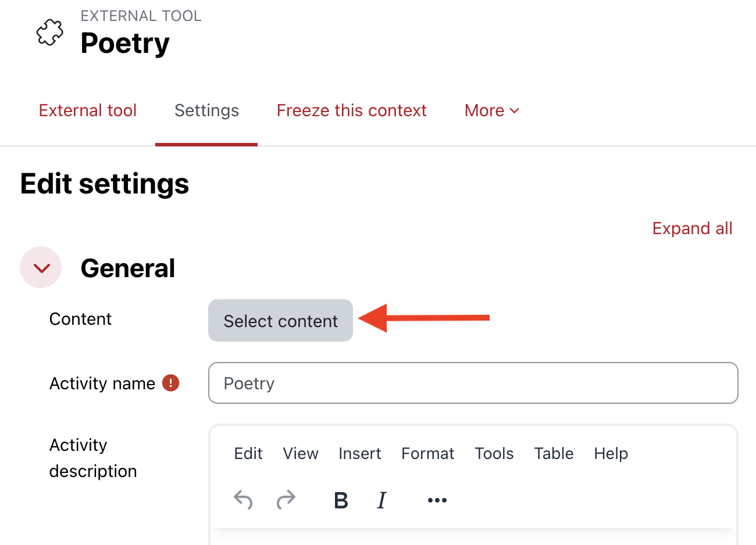Open the Insert menu in the editor

point(359,453)
